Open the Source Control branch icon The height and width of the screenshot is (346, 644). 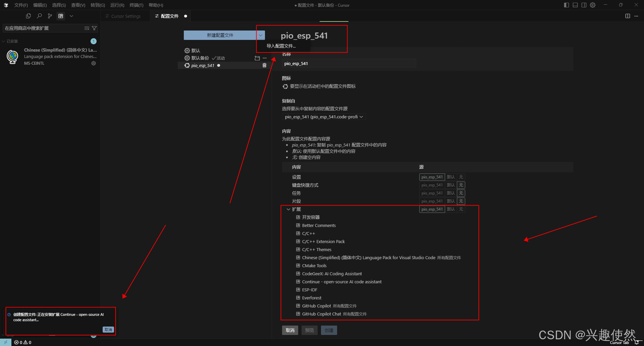pos(50,16)
